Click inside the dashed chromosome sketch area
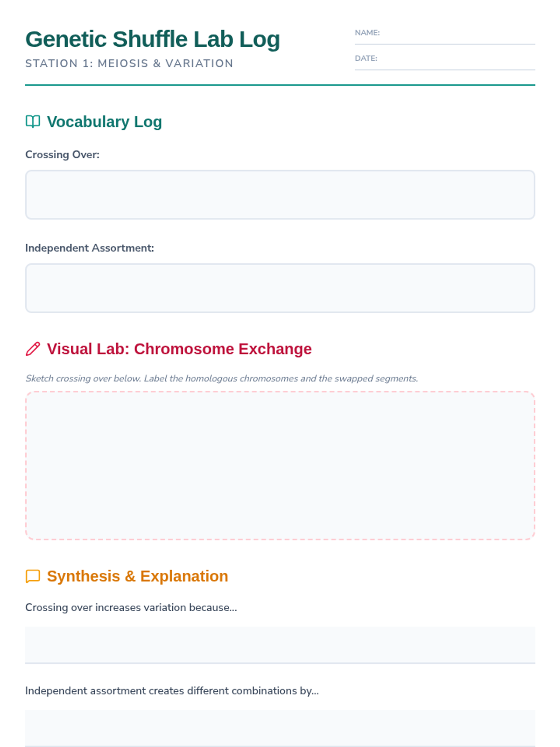The image size is (560, 747). [280, 465]
